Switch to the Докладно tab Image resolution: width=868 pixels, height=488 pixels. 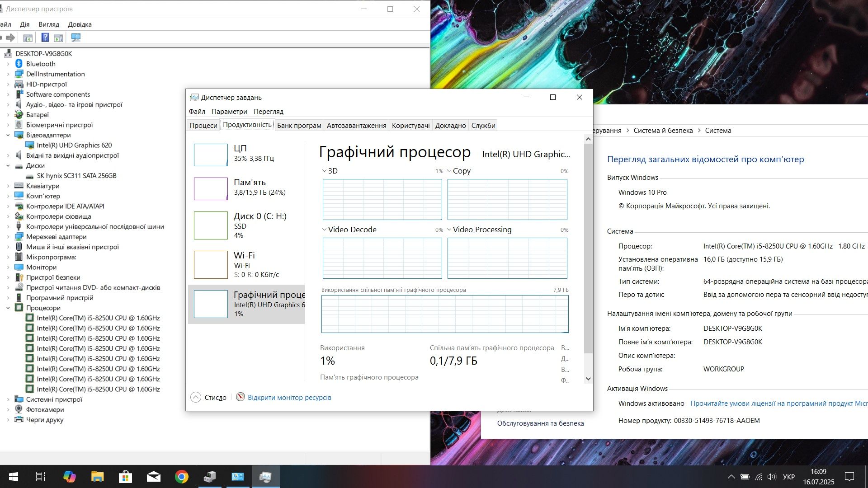(450, 125)
